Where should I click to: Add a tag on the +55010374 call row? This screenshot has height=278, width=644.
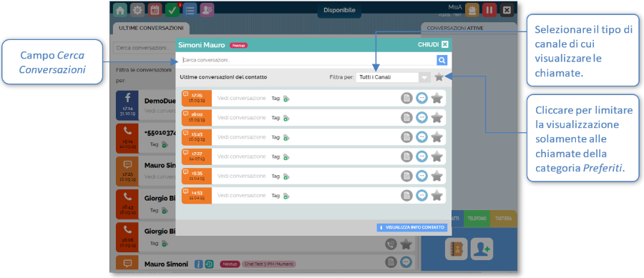pyautogui.click(x=165, y=144)
